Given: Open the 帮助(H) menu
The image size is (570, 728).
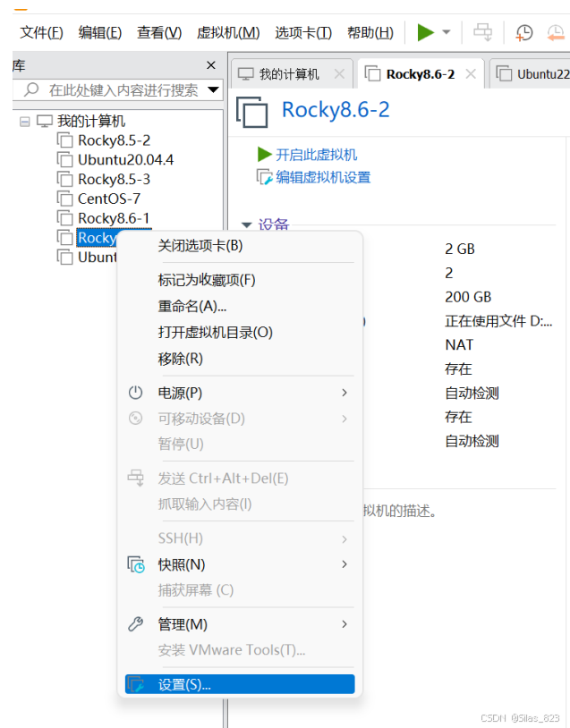Looking at the screenshot, I should click(x=370, y=33).
